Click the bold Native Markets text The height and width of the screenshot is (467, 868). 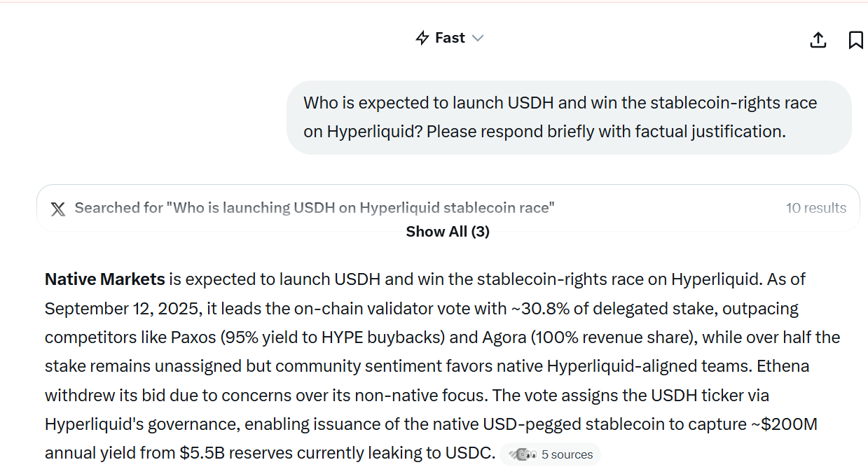click(105, 279)
